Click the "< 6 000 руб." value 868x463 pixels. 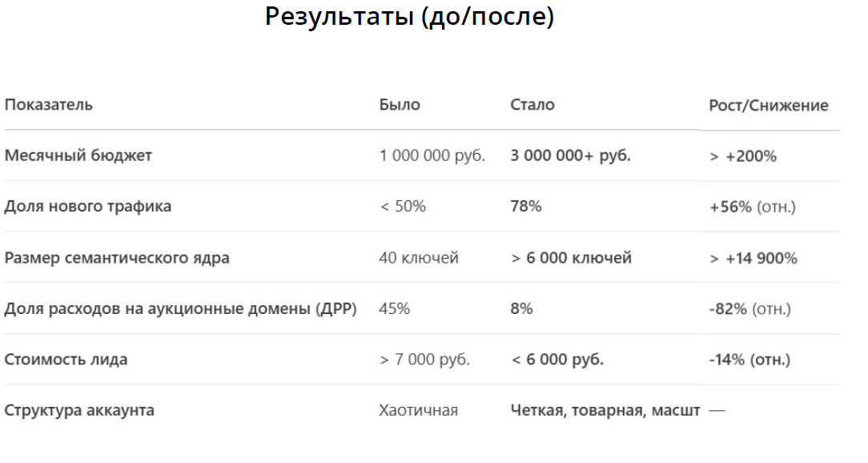click(x=557, y=360)
